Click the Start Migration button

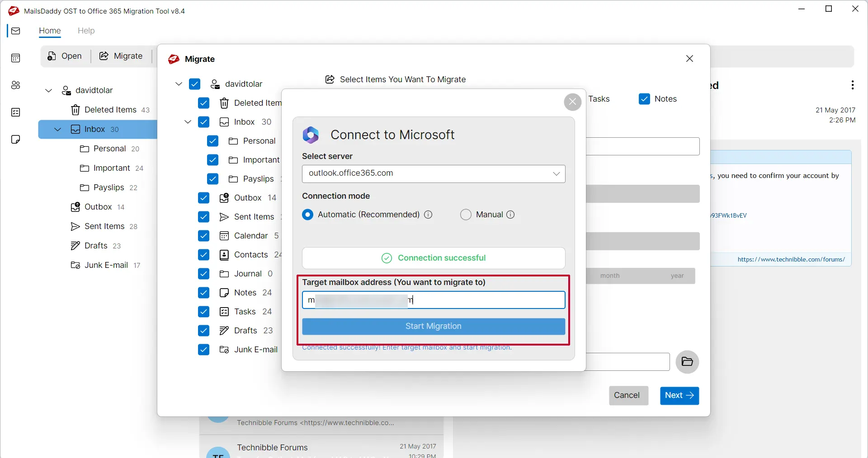click(434, 327)
